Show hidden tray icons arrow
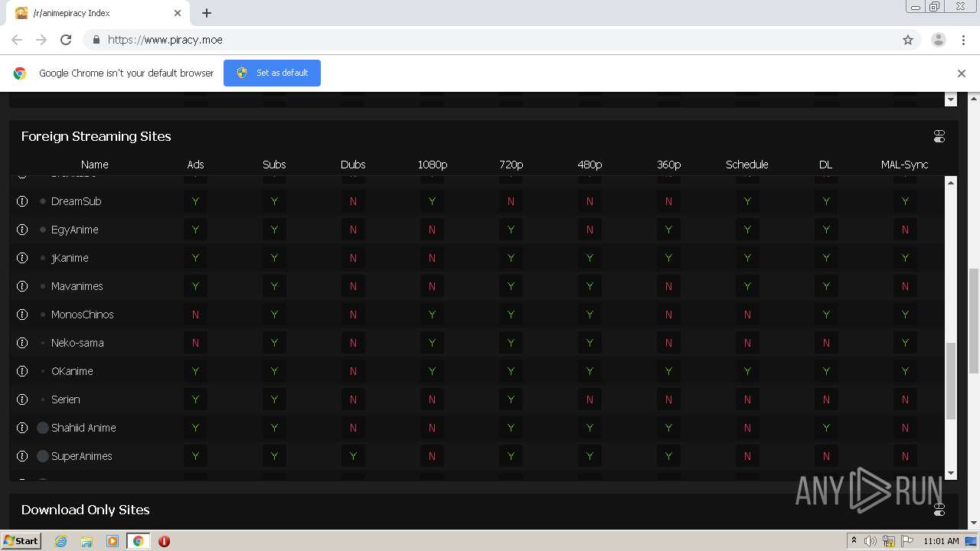Viewport: 980px width, 551px height. point(854,541)
